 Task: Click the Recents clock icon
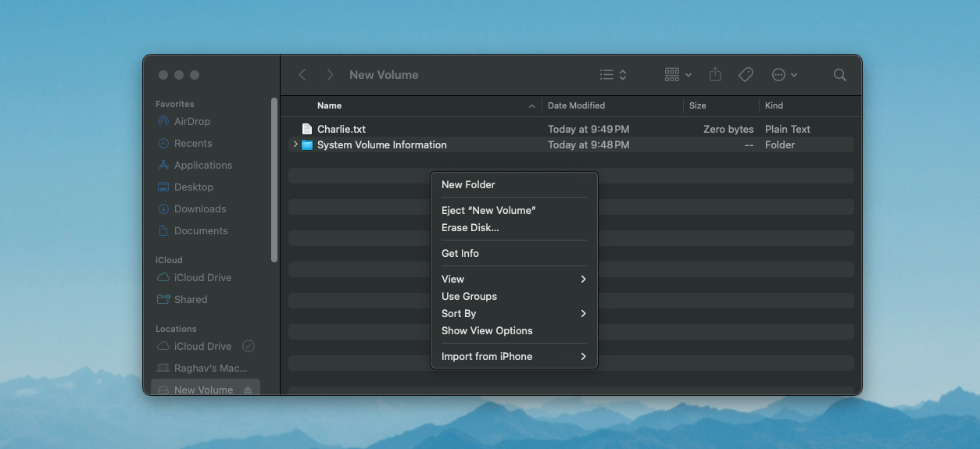tap(163, 143)
